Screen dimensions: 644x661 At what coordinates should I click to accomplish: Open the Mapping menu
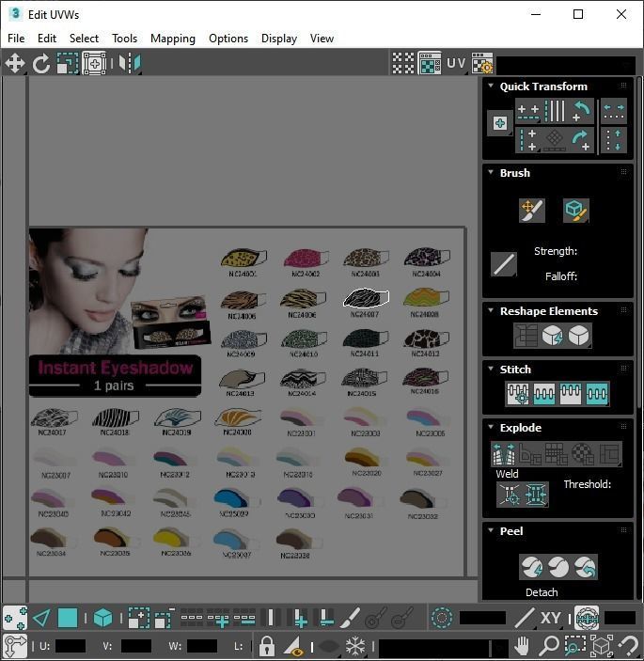(x=173, y=39)
